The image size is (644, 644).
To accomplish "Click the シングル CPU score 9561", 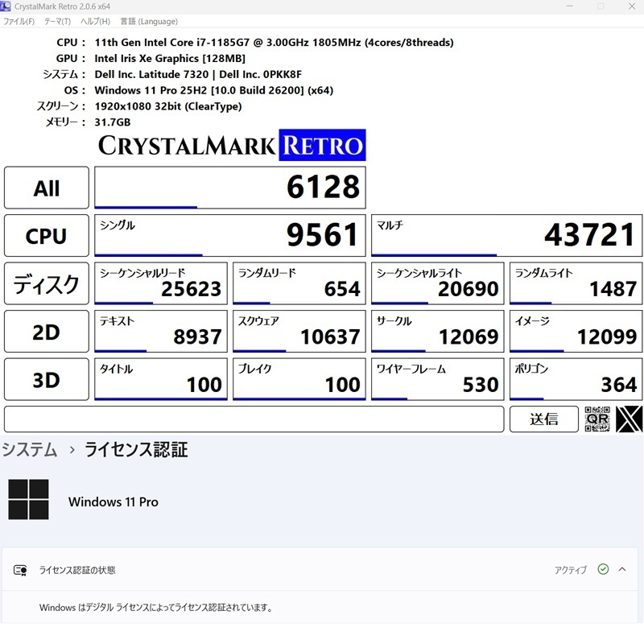I will [x=230, y=236].
